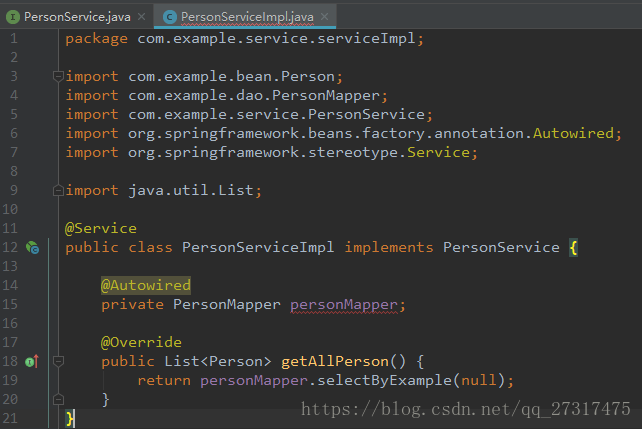Screen dimensions: 642x429
Task: Close the PersonService.java tab
Action: 142,17
